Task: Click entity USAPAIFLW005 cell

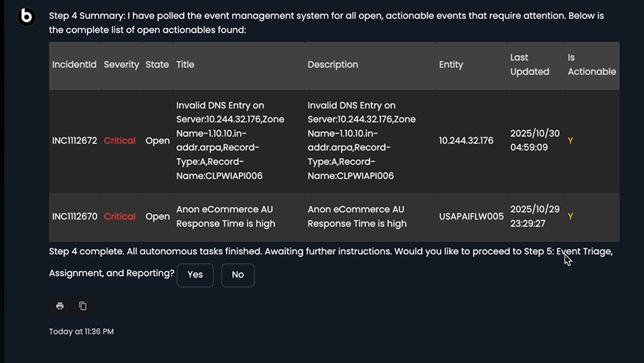Action: 472,217
